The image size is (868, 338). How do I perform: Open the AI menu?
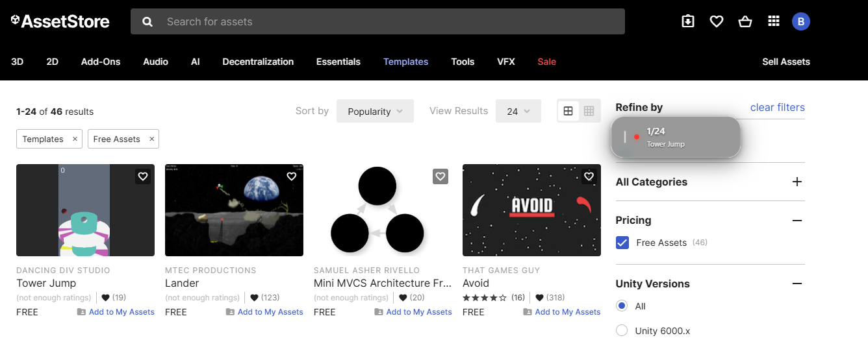tap(196, 62)
